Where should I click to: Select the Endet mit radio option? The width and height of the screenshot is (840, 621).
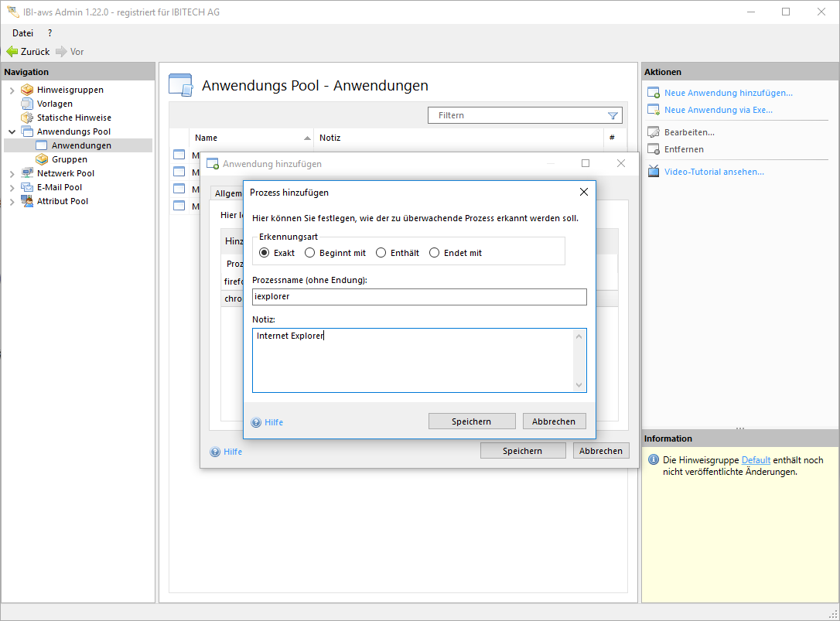point(434,253)
